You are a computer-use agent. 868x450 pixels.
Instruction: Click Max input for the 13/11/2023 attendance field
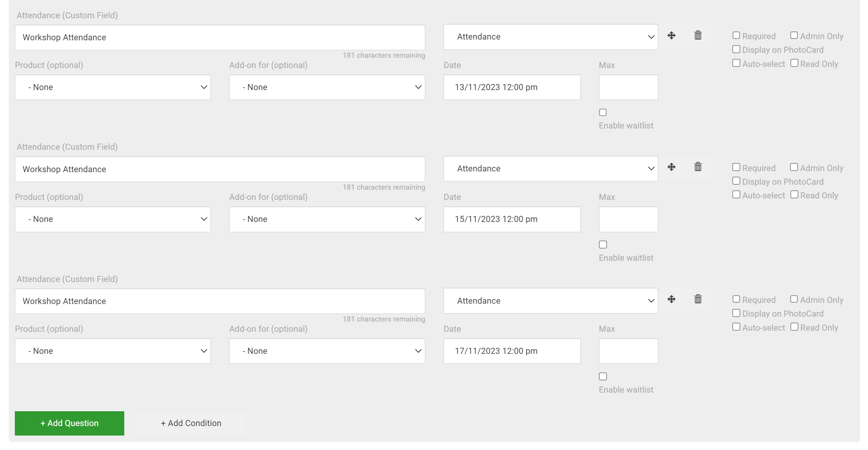(628, 87)
